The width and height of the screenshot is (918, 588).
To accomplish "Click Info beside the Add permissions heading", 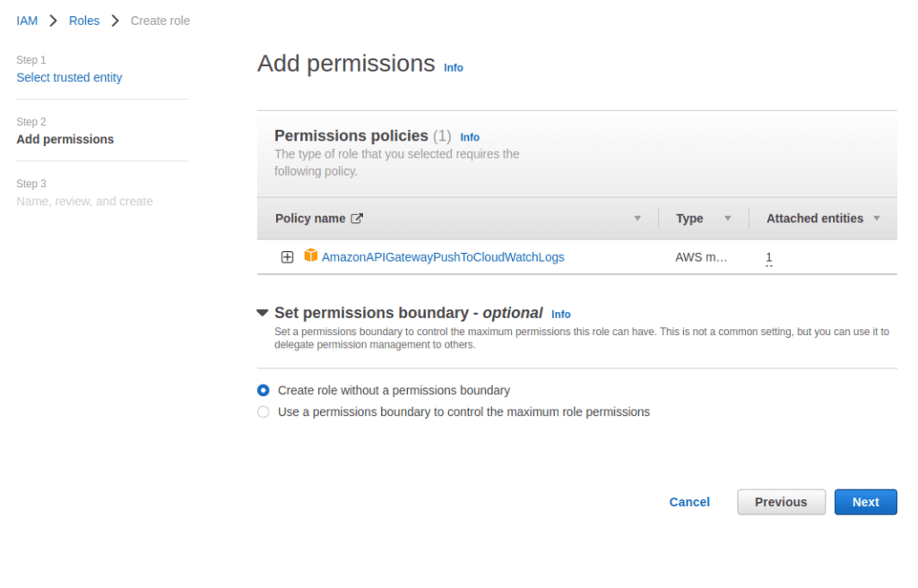I will coord(453,67).
